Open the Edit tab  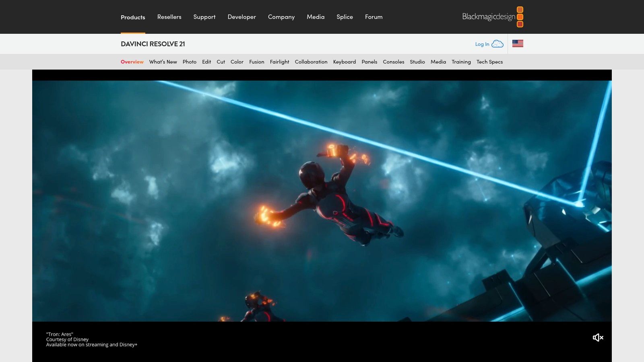click(206, 62)
